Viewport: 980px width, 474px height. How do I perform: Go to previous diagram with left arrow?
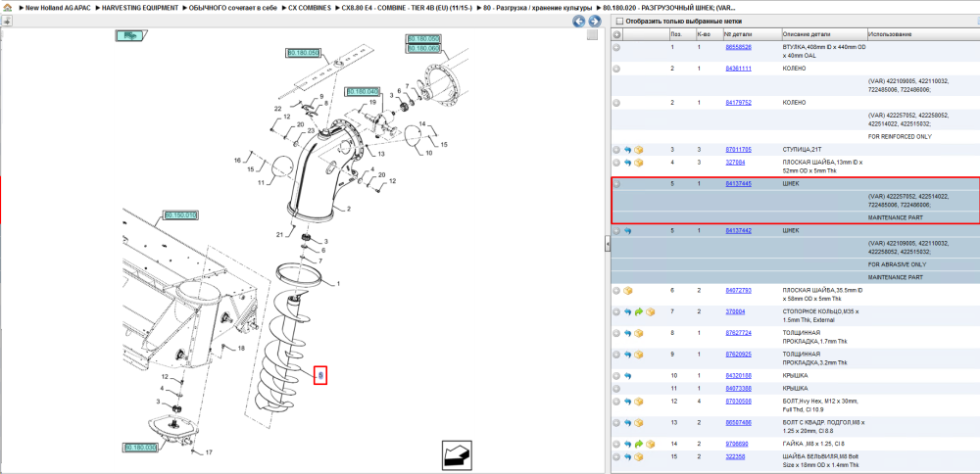pyautogui.click(x=579, y=22)
